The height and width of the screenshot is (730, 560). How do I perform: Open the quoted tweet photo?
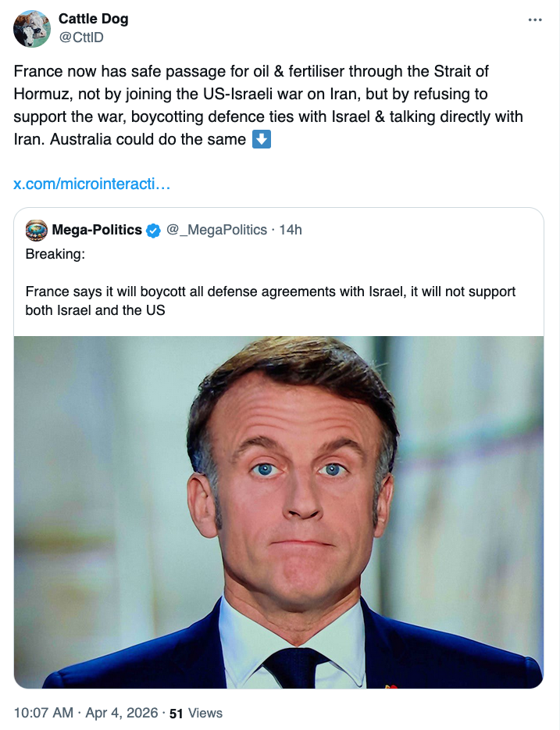279,512
